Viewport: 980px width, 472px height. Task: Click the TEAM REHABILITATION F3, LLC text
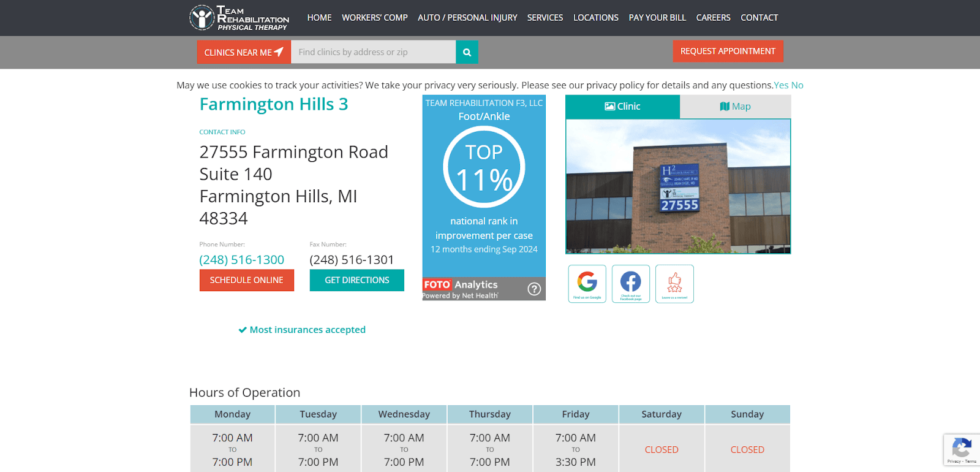tap(484, 103)
